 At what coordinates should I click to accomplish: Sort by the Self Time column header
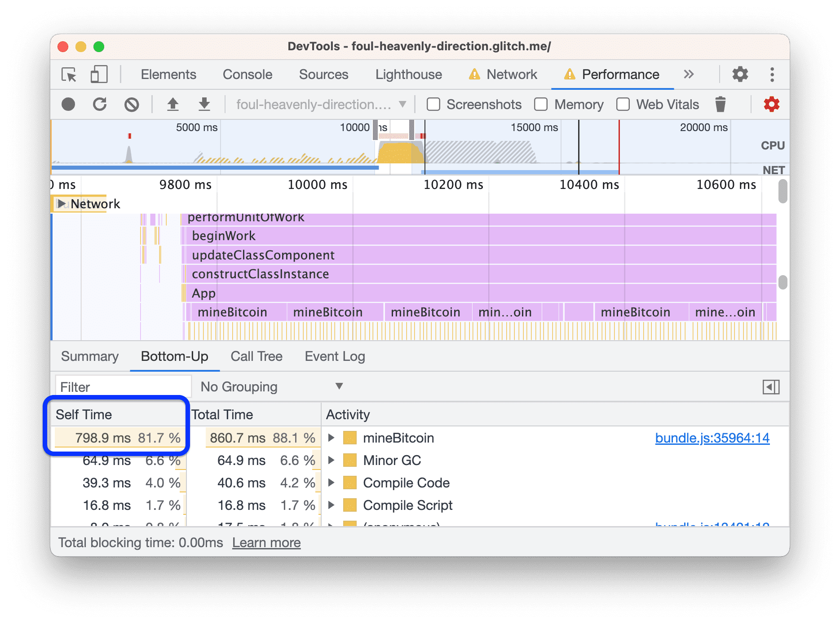click(x=119, y=414)
